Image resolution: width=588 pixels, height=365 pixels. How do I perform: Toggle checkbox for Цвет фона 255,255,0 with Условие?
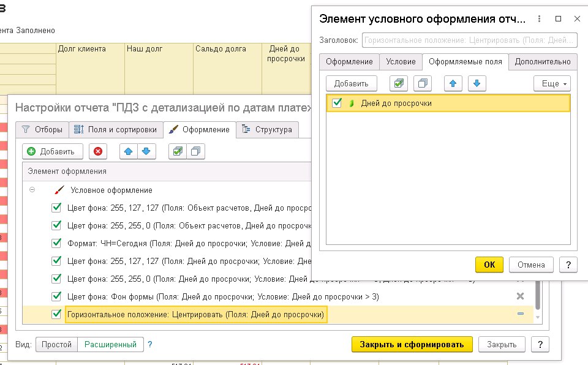(56, 279)
